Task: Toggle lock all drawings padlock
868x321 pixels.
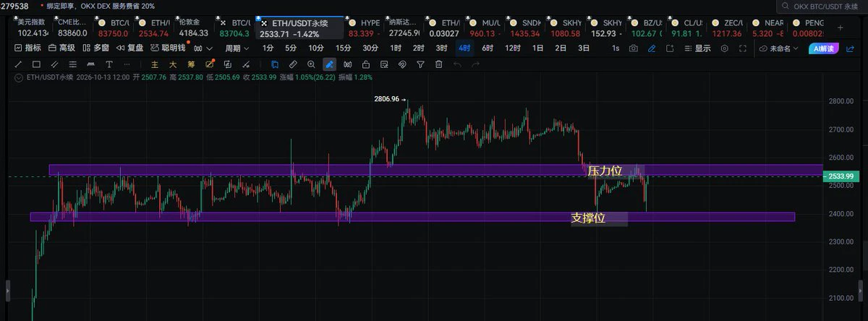Action: pyautogui.click(x=365, y=64)
